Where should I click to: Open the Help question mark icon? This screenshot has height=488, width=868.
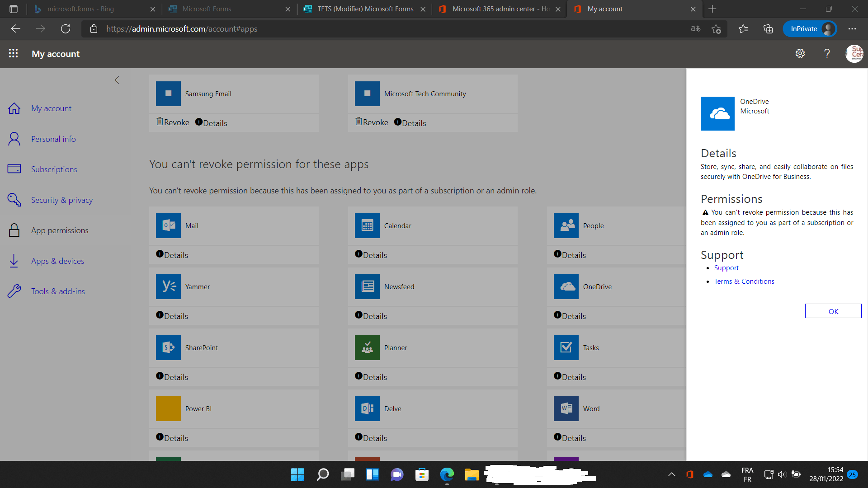point(827,54)
